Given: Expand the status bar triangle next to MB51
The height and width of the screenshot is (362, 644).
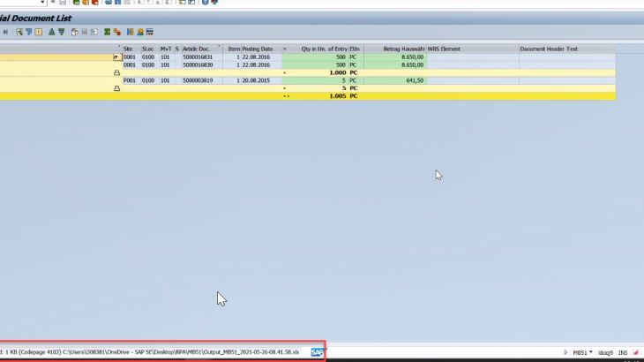Looking at the screenshot, I should (565, 352).
